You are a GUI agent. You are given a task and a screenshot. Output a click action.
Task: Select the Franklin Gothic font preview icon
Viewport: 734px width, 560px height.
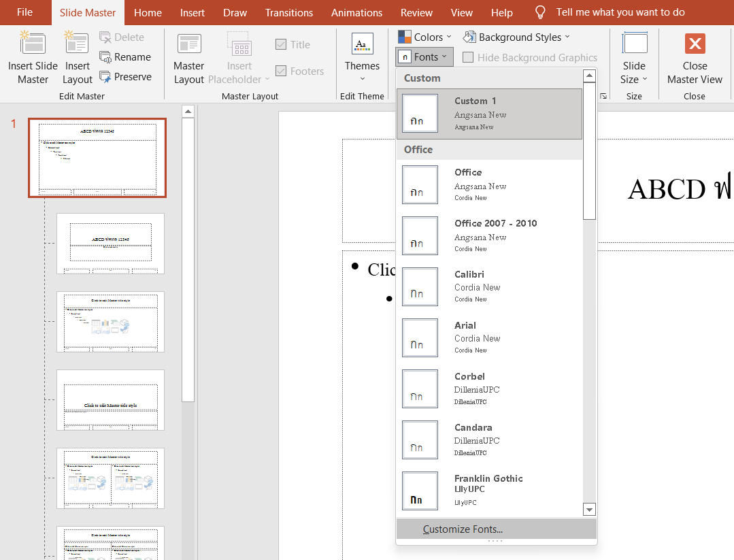(x=420, y=491)
